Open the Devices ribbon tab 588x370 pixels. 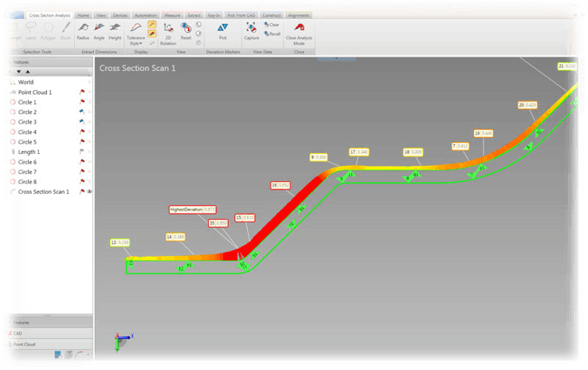click(120, 15)
